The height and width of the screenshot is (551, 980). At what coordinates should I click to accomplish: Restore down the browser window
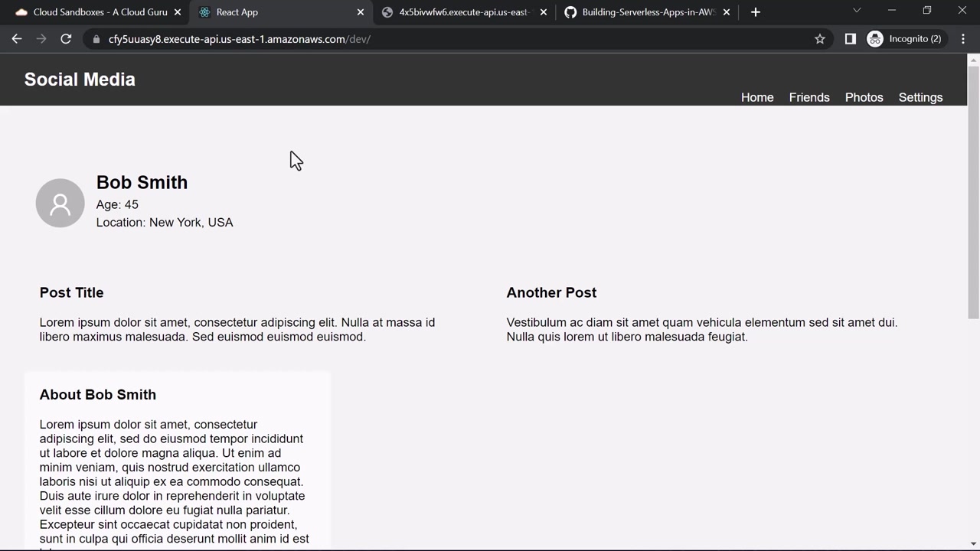coord(927,11)
